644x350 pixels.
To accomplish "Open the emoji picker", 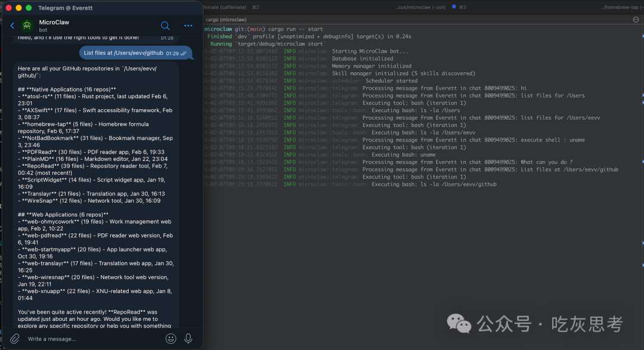I will [171, 339].
